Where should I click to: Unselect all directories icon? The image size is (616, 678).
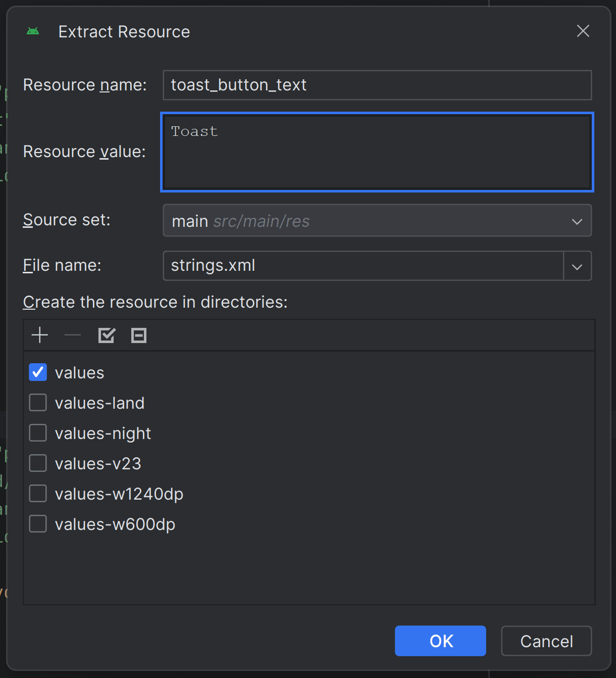tap(139, 335)
